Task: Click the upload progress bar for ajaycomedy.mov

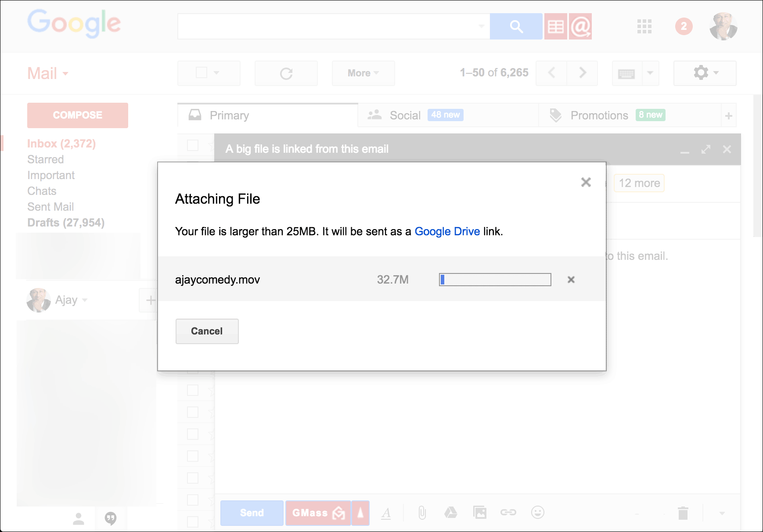Action: click(x=494, y=280)
